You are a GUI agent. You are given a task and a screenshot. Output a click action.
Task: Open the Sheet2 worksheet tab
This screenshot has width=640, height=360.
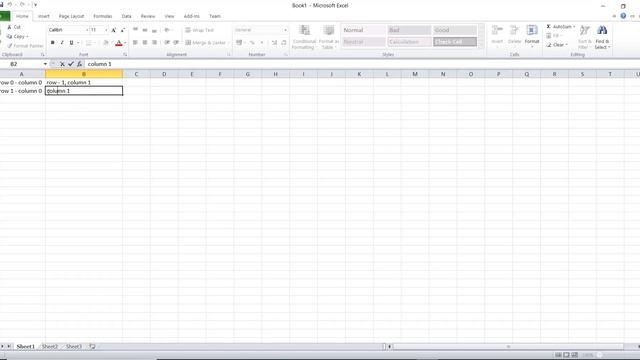50,347
